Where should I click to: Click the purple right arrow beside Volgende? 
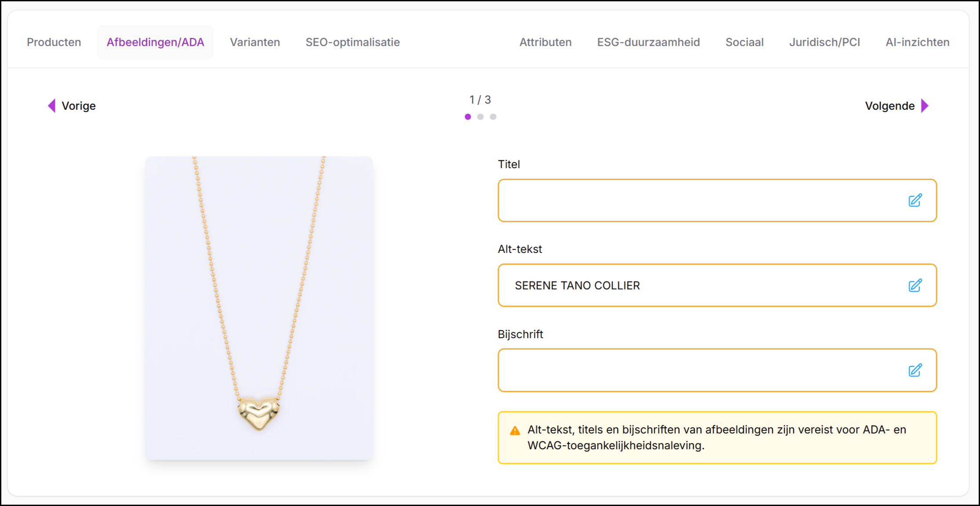click(925, 106)
